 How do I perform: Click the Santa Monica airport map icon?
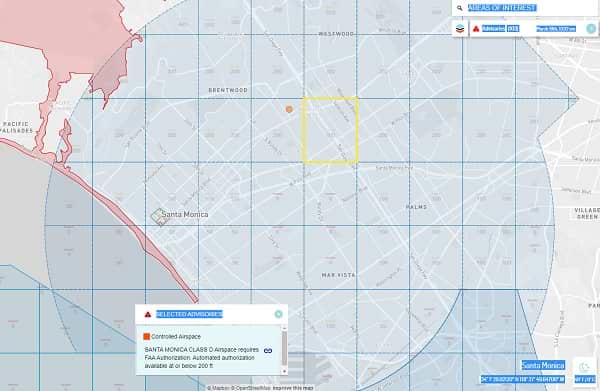coord(157,217)
